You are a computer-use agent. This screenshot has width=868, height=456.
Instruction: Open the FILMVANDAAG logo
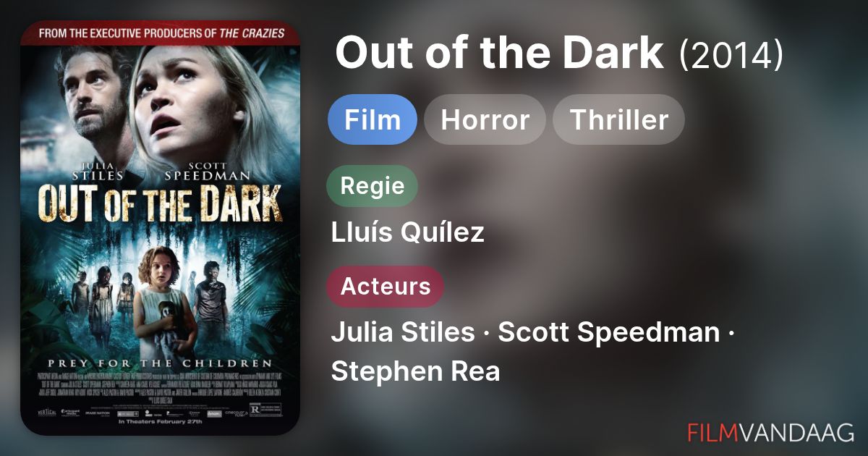pyautogui.click(x=771, y=433)
